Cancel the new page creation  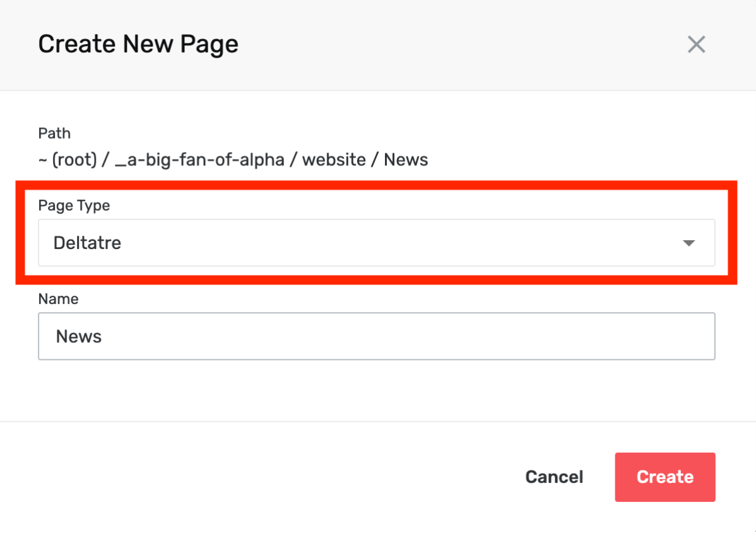[x=554, y=477]
